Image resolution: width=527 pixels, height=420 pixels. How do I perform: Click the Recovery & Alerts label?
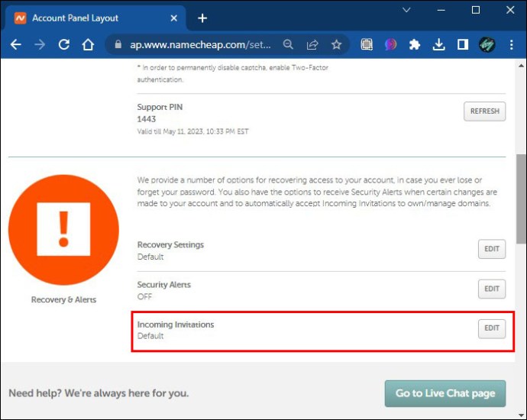(x=63, y=299)
